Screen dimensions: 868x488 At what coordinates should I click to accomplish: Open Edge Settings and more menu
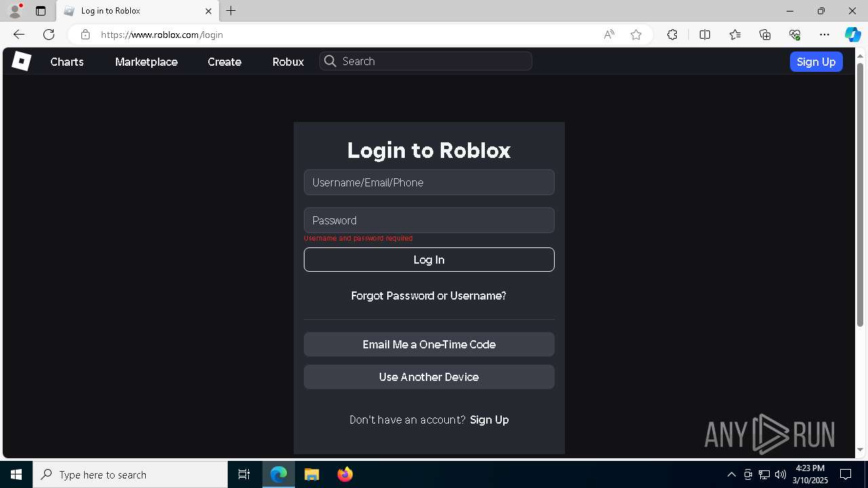[825, 35]
